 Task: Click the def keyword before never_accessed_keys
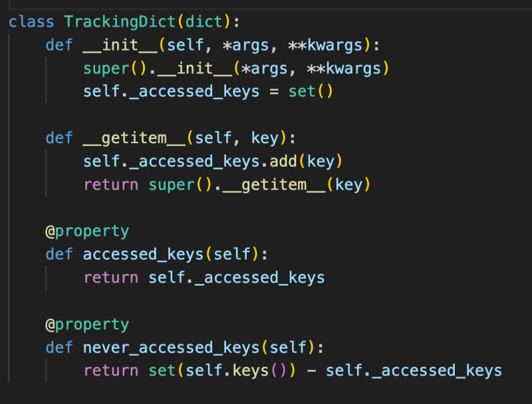tap(59, 347)
